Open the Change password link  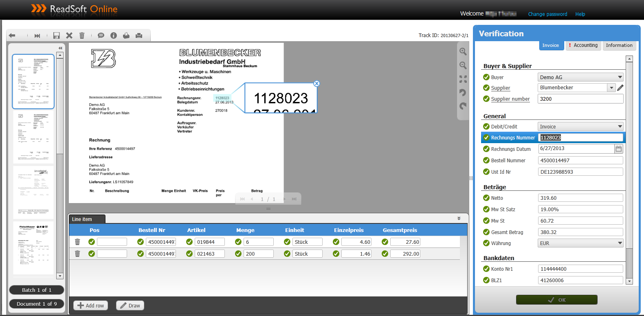pos(547,14)
